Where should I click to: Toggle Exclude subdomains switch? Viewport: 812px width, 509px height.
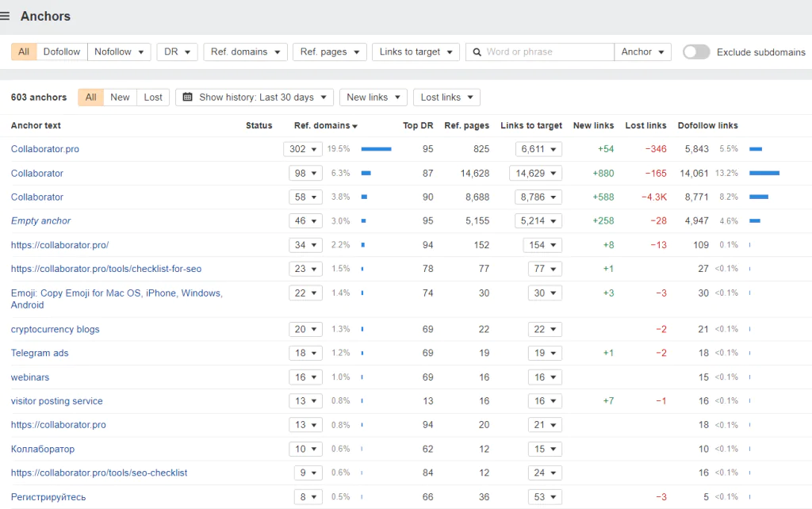pyautogui.click(x=696, y=52)
